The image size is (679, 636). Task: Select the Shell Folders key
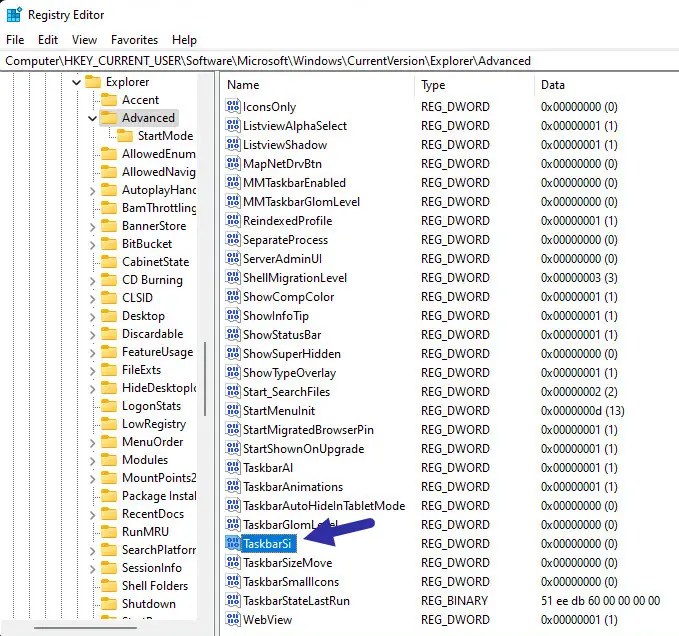[155, 586]
